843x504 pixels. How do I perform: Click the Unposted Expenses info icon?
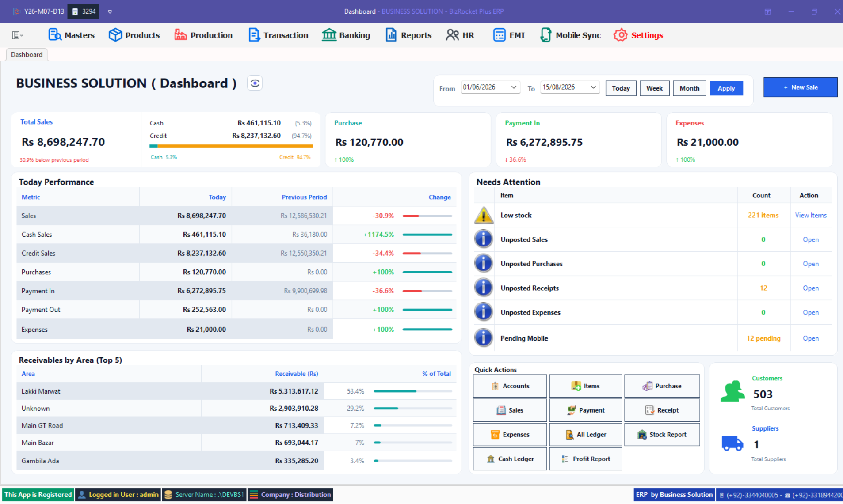pyautogui.click(x=484, y=312)
